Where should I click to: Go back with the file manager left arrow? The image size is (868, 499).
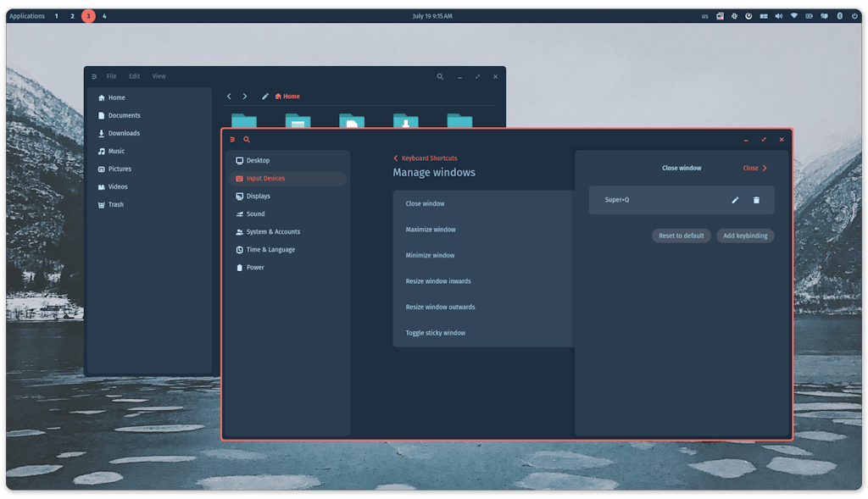[229, 97]
